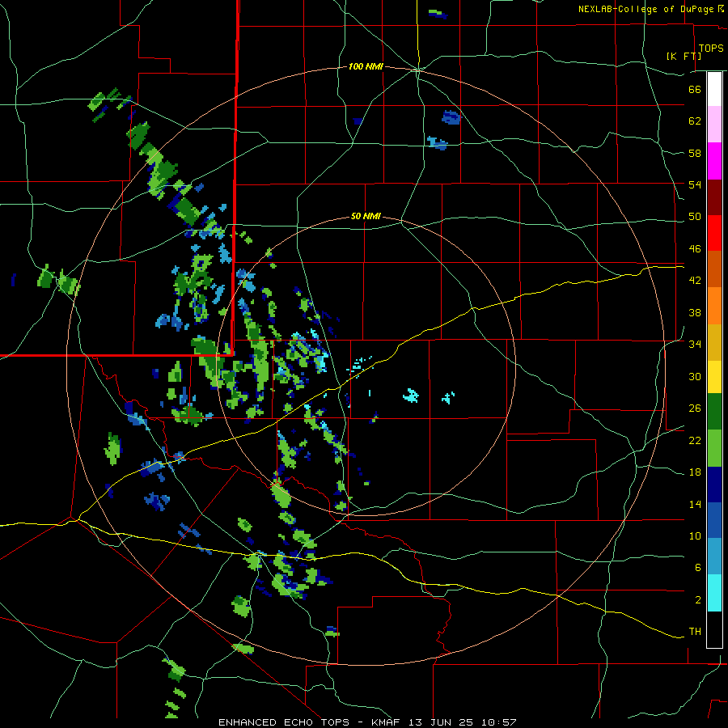Click the legend value 14

695,504
